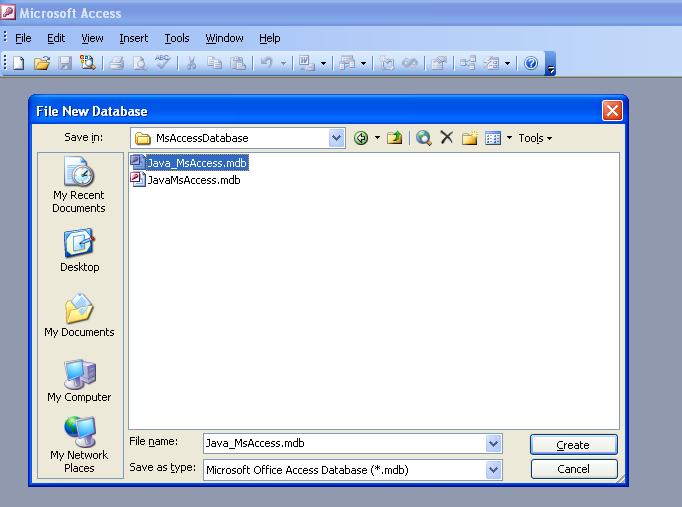682x507 pixels.
Task: Go up one folder level
Action: (x=394, y=138)
